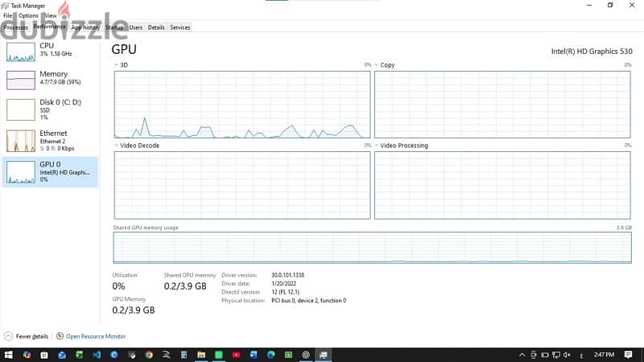Open the Video Processing engine dropdown
This screenshot has height=362, width=644.
point(376,146)
